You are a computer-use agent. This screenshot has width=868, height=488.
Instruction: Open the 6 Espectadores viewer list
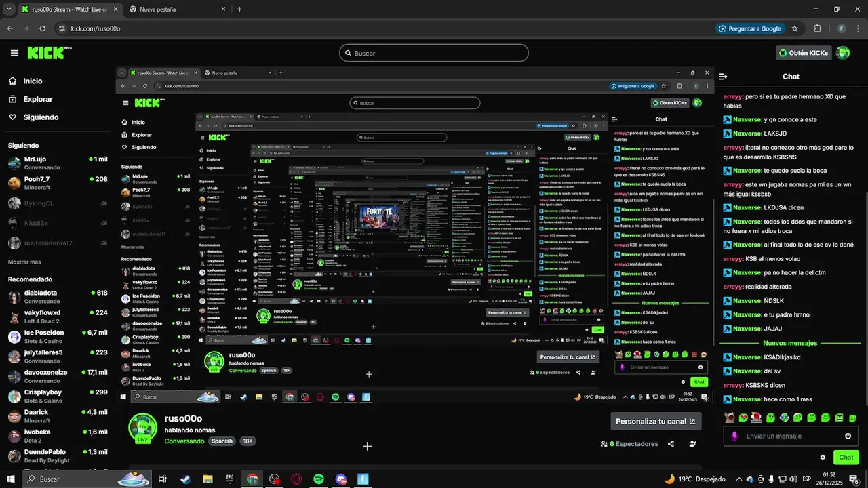[x=630, y=444]
